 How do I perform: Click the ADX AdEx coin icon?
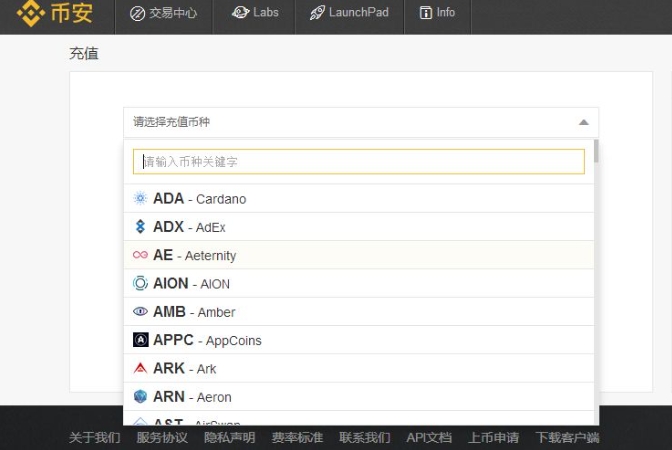140,226
